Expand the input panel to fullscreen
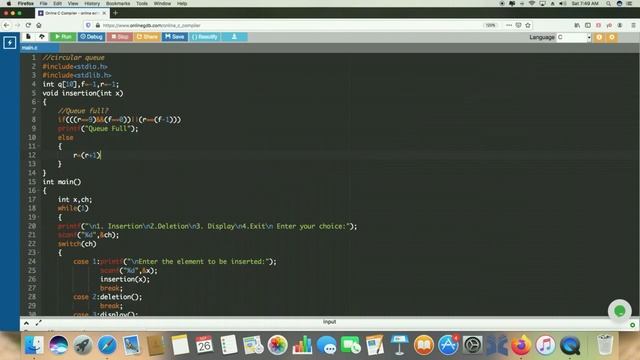Viewport: 640px width, 360px height. pos(39,323)
